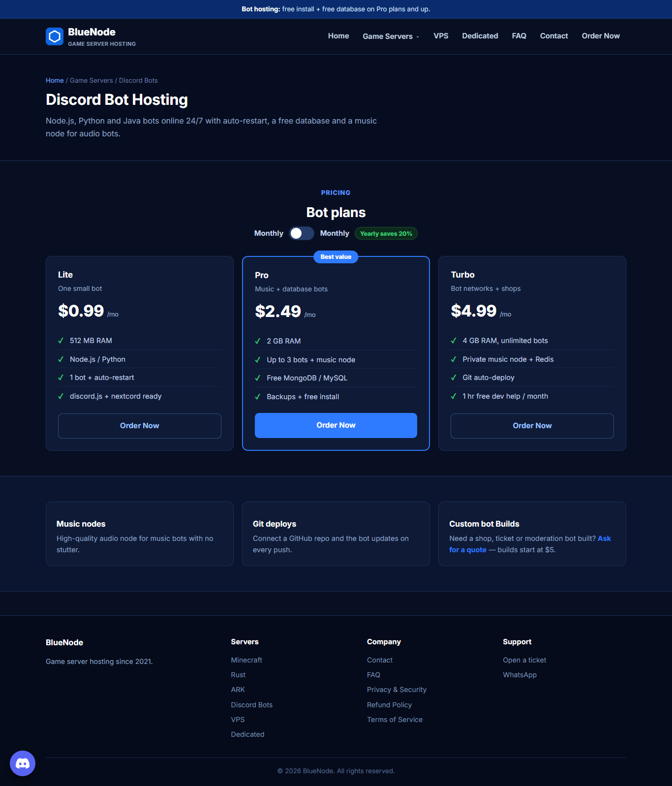Open the FAQ navigation item
This screenshot has width=672, height=786.
(x=519, y=36)
